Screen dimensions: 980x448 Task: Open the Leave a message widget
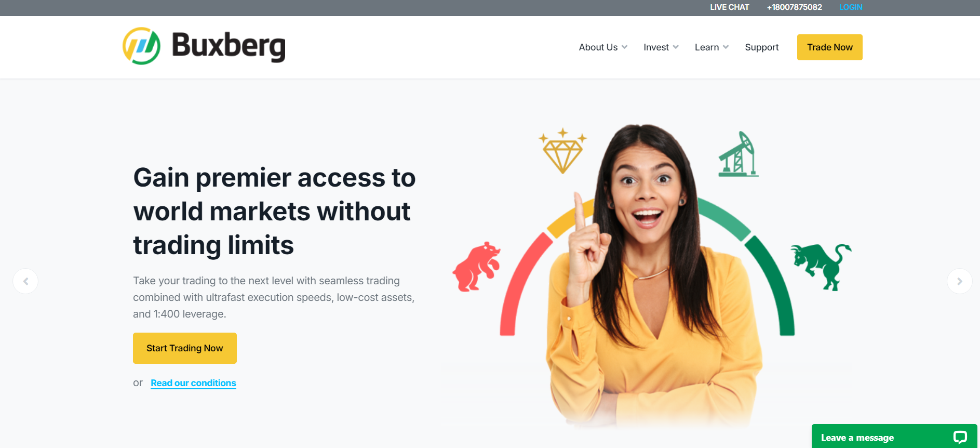894,437
